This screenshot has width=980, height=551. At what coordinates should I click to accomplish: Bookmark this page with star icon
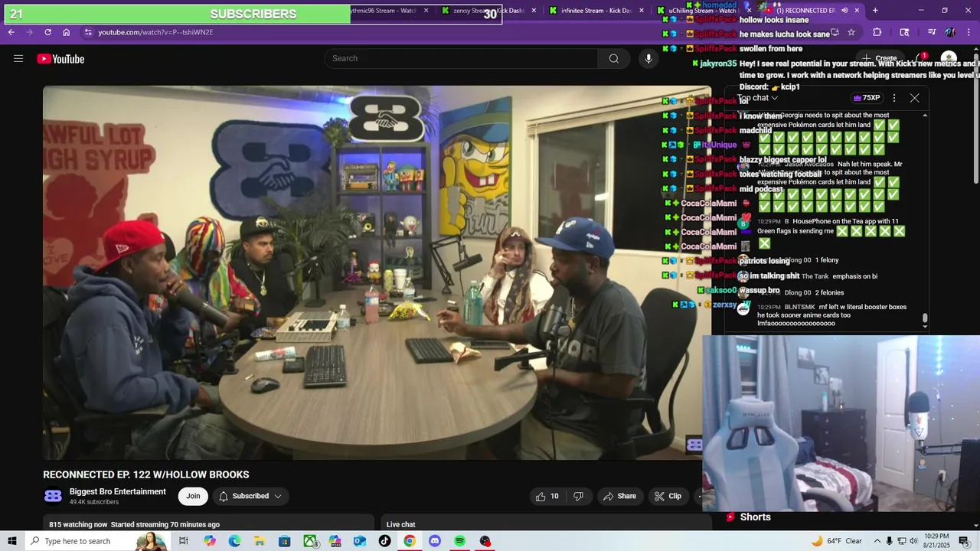[851, 32]
